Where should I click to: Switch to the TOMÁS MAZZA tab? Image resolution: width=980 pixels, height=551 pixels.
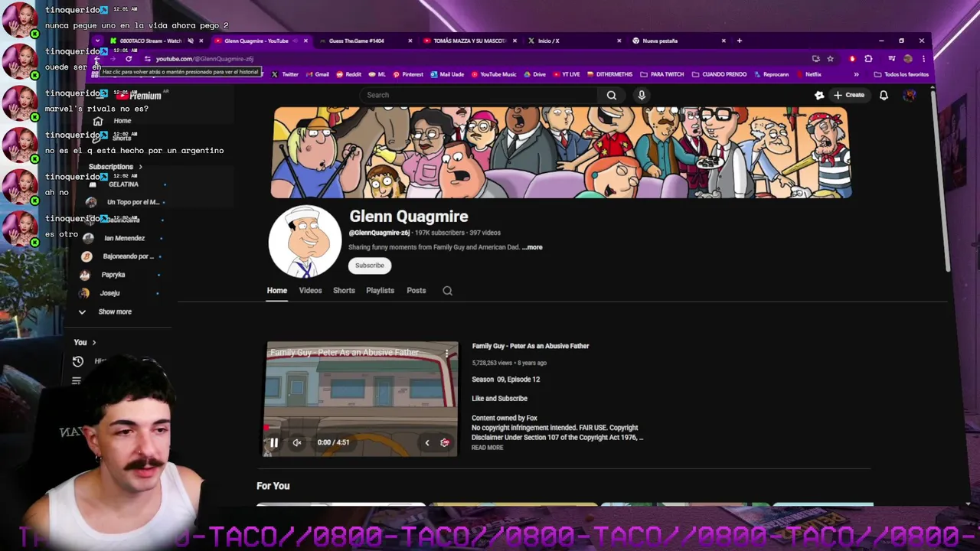coord(469,41)
